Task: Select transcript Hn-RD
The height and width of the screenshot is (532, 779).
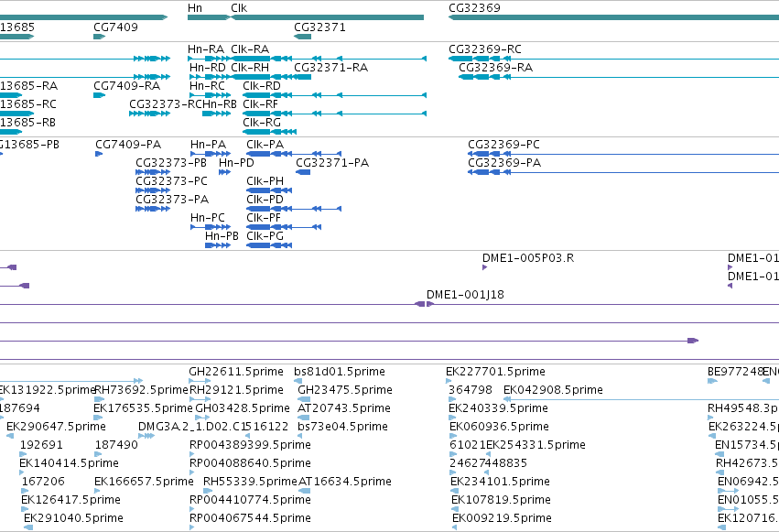Action: pyautogui.click(x=208, y=68)
